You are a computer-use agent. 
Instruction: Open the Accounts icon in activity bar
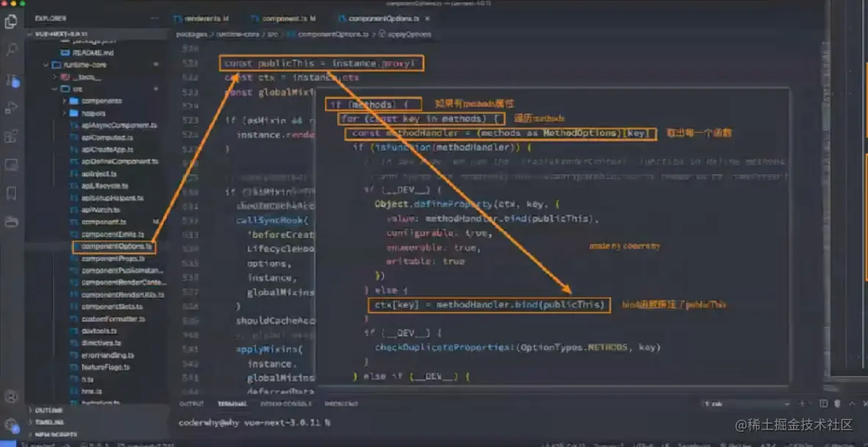click(x=10, y=396)
